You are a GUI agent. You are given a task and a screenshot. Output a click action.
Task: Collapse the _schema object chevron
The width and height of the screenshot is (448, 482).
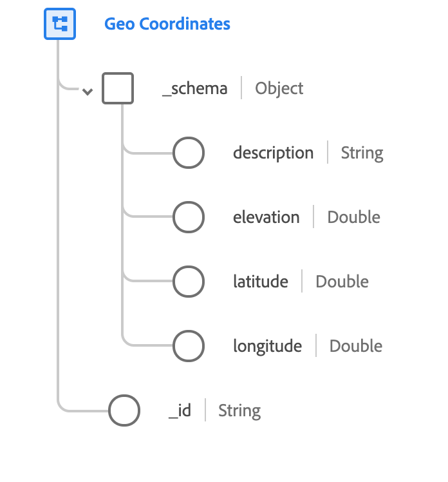[88, 92]
